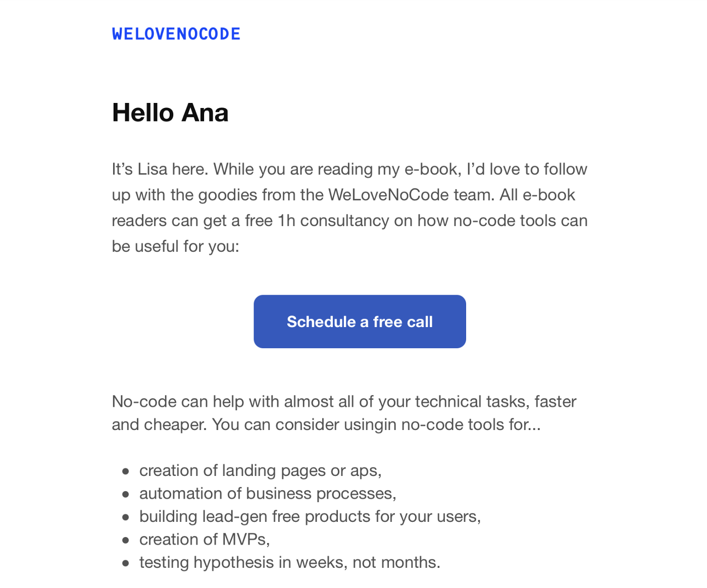Viewport: 707px width, 588px height.
Task: Click the WELOVENOCODE logo
Action: pos(176,34)
